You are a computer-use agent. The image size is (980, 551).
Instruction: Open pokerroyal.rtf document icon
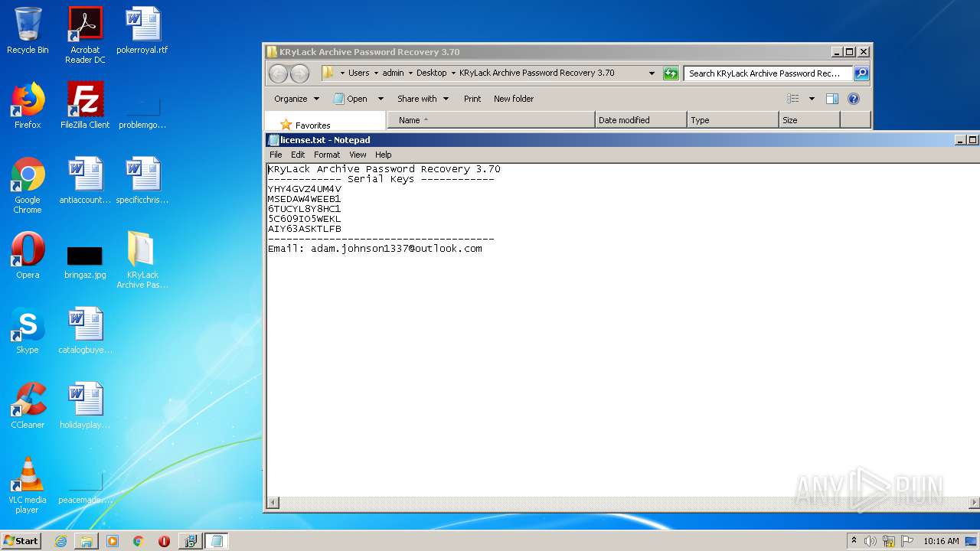pos(142,31)
